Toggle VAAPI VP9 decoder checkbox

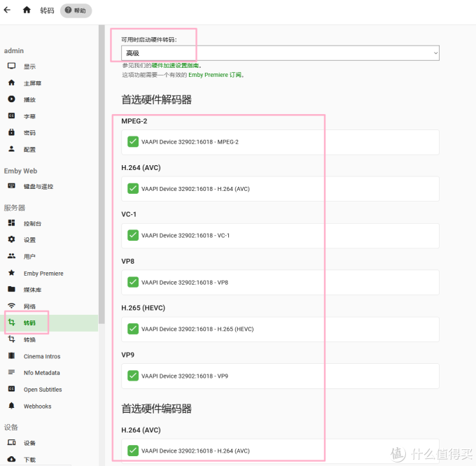[x=133, y=376]
